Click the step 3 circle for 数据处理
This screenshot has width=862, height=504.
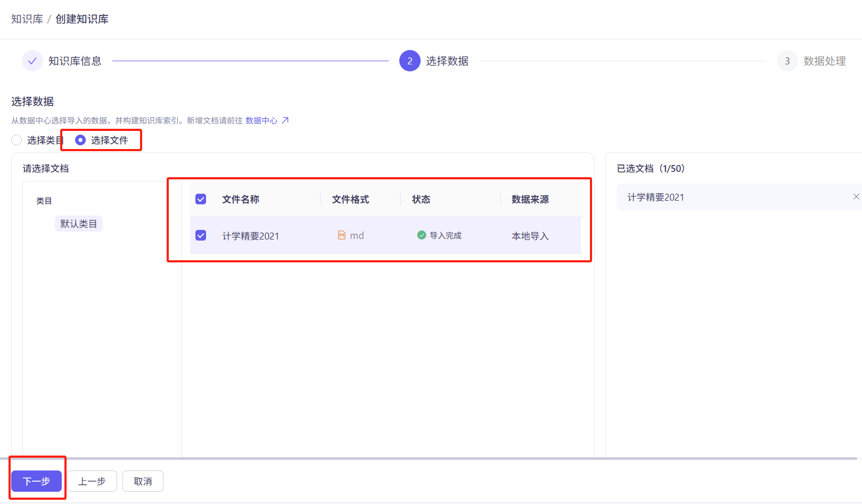pyautogui.click(x=787, y=61)
